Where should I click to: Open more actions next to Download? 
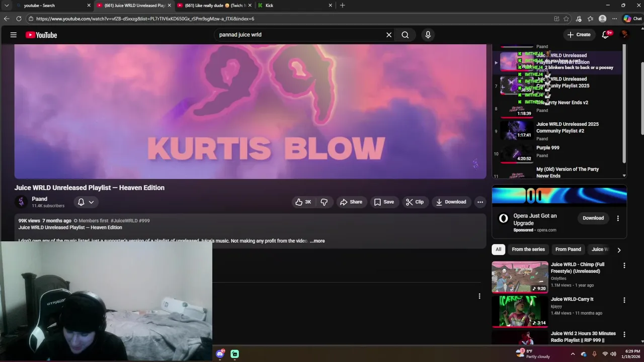pyautogui.click(x=480, y=202)
